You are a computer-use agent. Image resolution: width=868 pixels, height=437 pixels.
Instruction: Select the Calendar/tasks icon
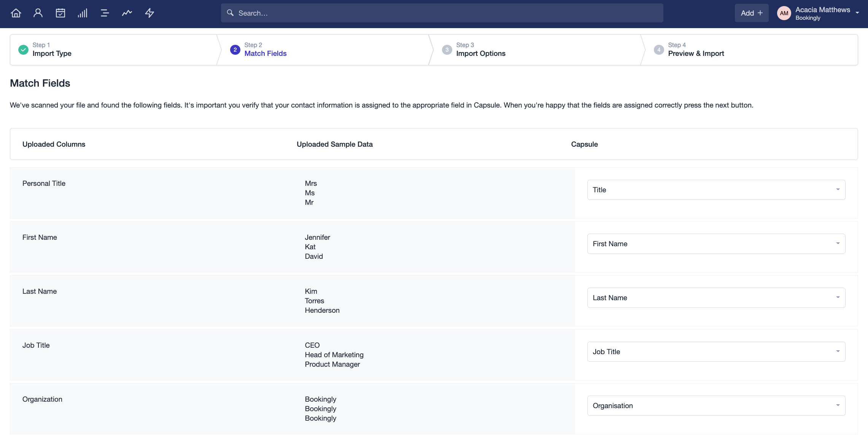pyautogui.click(x=60, y=12)
